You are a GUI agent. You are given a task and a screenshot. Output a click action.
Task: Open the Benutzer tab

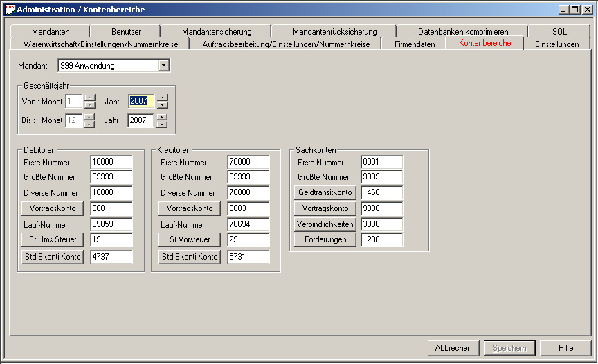126,31
